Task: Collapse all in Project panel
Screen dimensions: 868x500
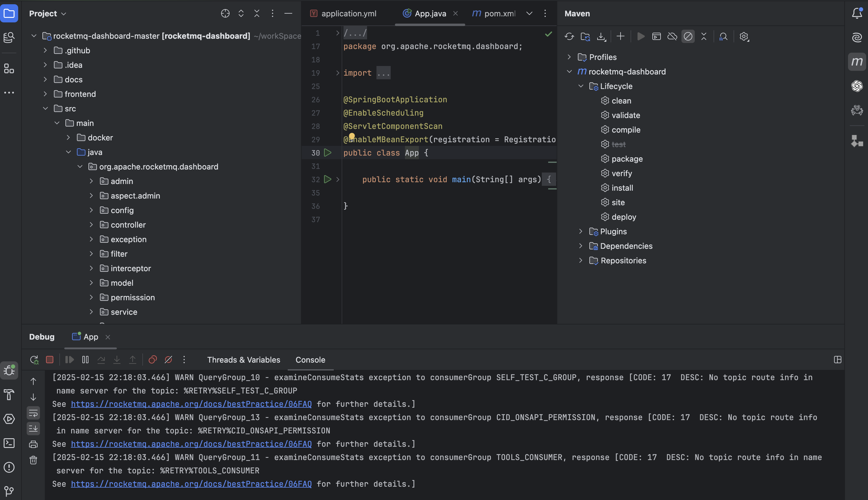Action: pyautogui.click(x=257, y=13)
